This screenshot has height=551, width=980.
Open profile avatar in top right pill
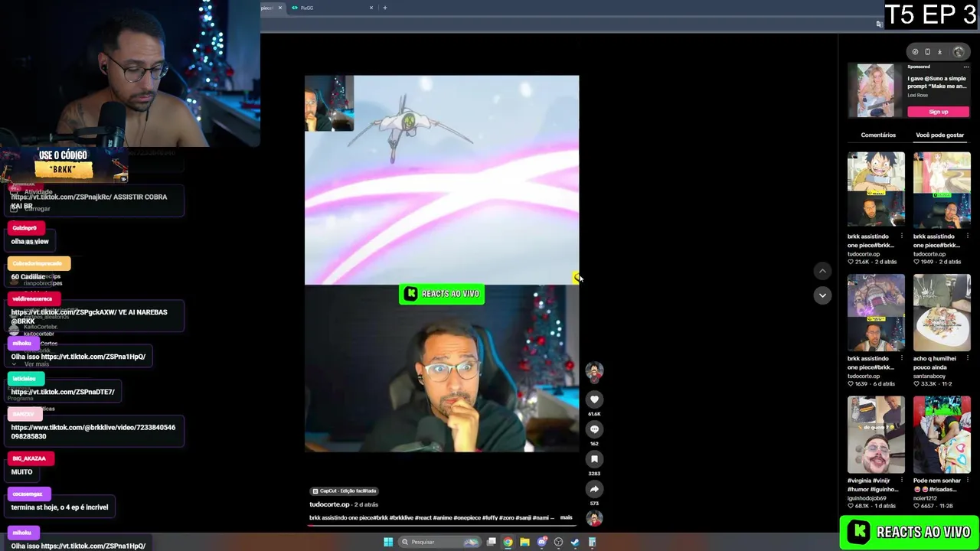(959, 52)
